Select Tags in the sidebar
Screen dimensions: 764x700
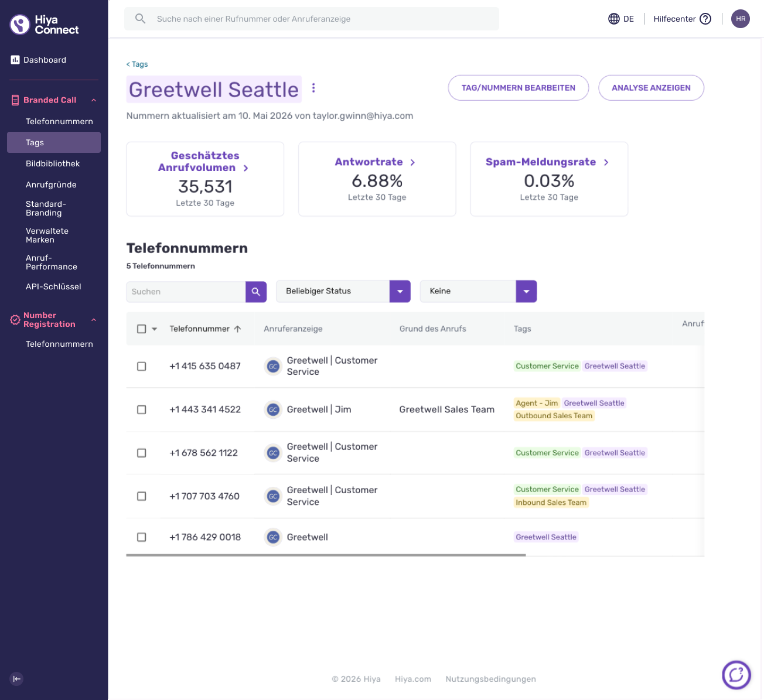click(54, 142)
